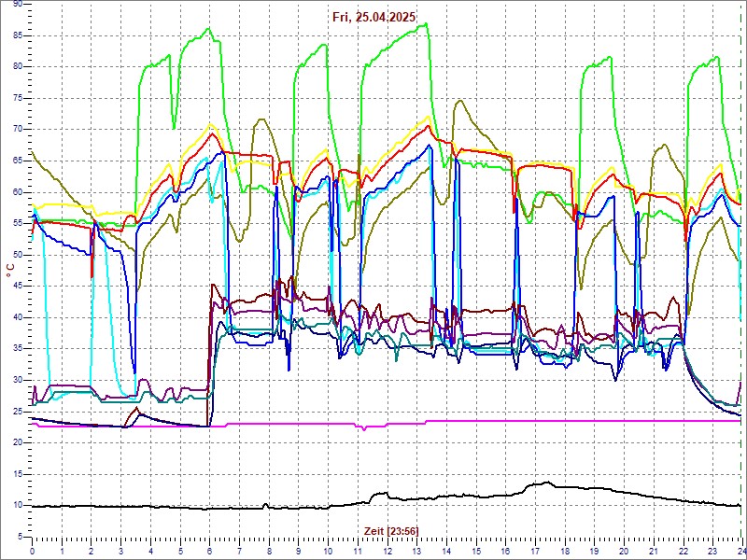Select hour 24 tick on the time axis
This screenshot has height=560, width=747.
740,551
